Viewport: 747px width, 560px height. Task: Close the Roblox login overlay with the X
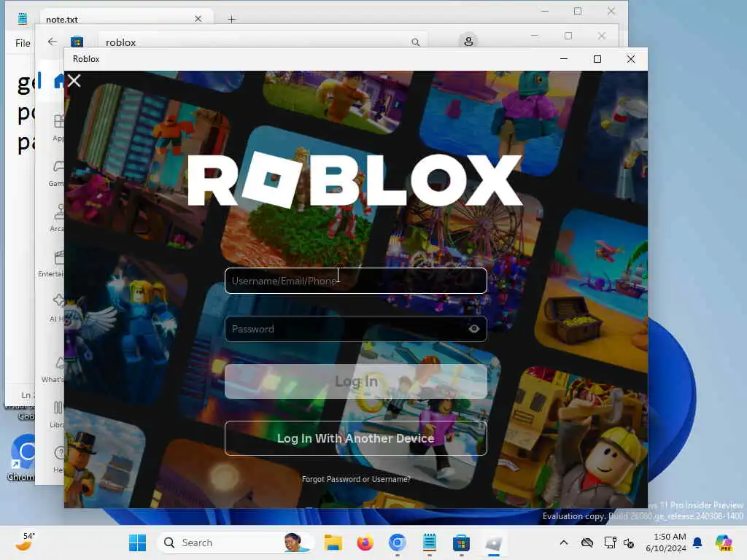pyautogui.click(x=74, y=80)
